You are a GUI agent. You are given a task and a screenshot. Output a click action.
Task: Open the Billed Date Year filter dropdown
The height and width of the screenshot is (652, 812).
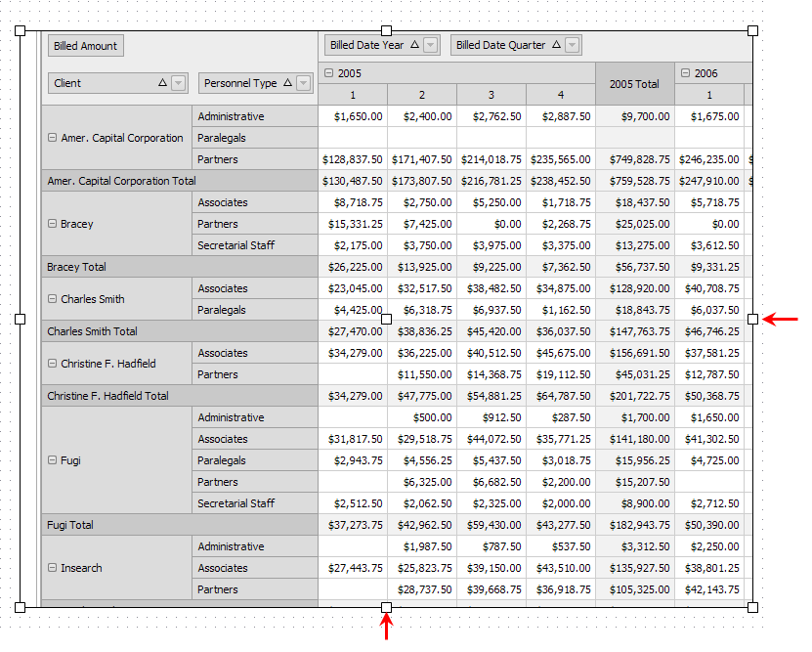click(431, 45)
